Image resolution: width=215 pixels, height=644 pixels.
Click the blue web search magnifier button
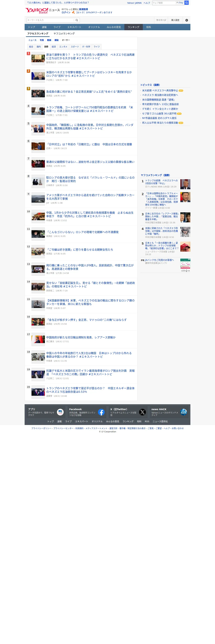(187, 3)
